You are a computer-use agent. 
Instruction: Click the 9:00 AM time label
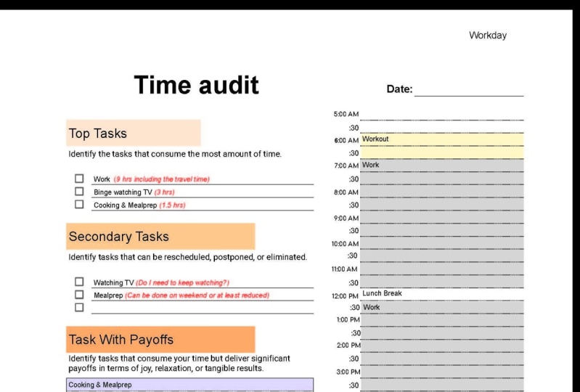coord(346,219)
